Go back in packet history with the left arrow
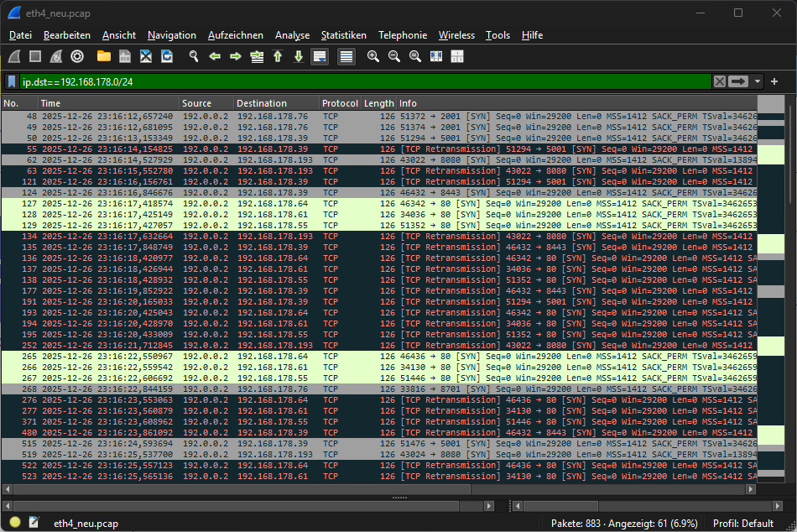The image size is (797, 532). click(215, 56)
